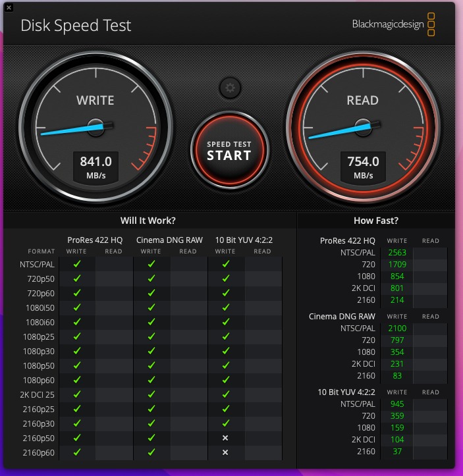This screenshot has width=463, height=476.
Task: Click Cinema DNG RAW write checkmark for 720p50
Action: click(151, 278)
